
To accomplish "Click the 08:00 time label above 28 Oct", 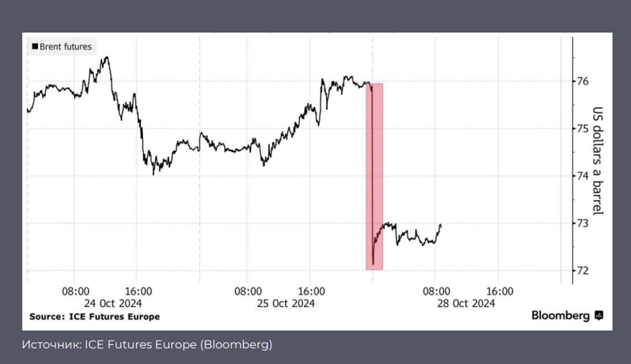I will [436, 291].
